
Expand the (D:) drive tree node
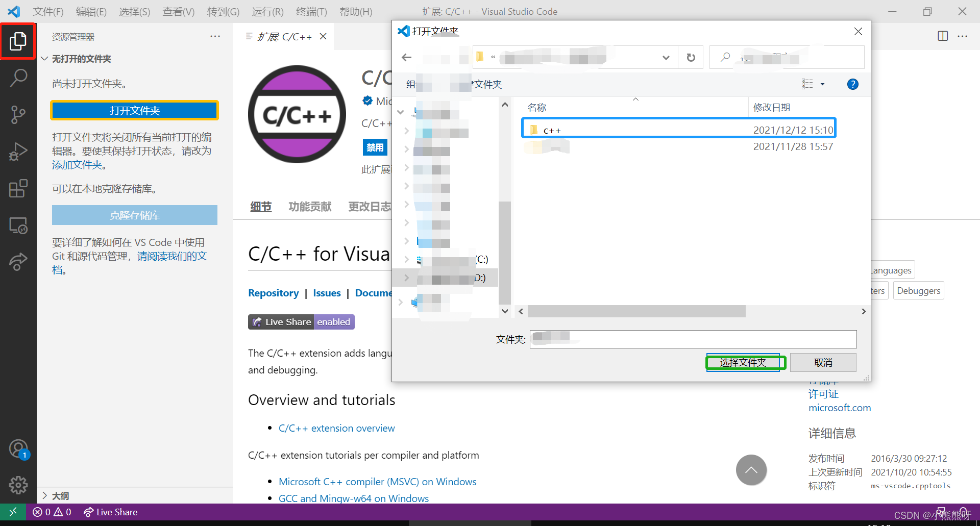(x=407, y=278)
